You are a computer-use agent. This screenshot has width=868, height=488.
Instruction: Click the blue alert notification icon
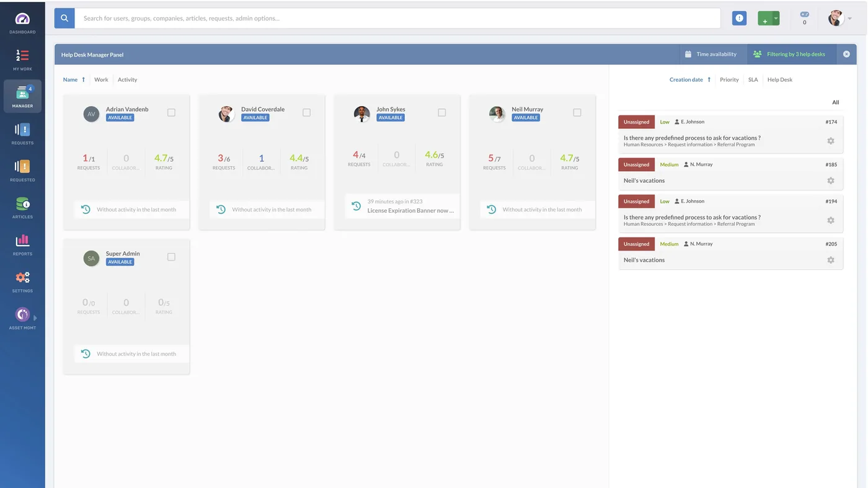tap(739, 19)
